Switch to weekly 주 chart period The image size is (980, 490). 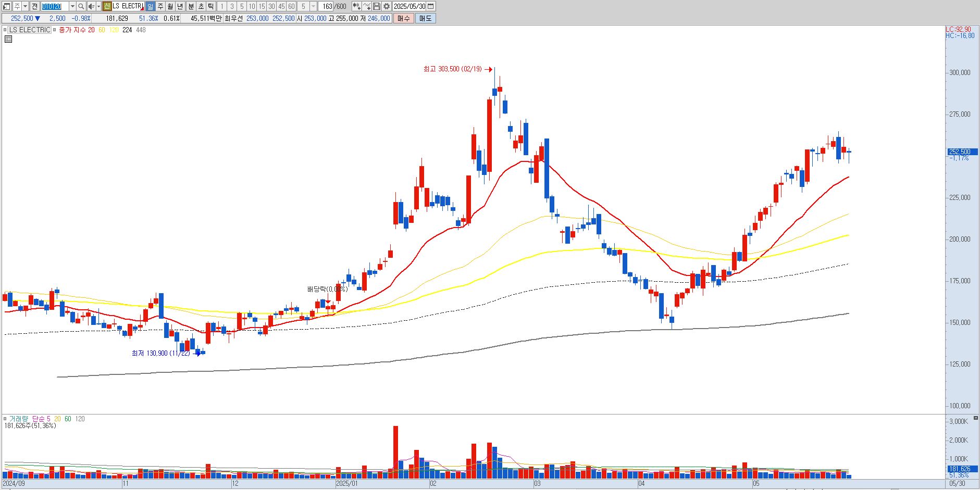point(160,6)
